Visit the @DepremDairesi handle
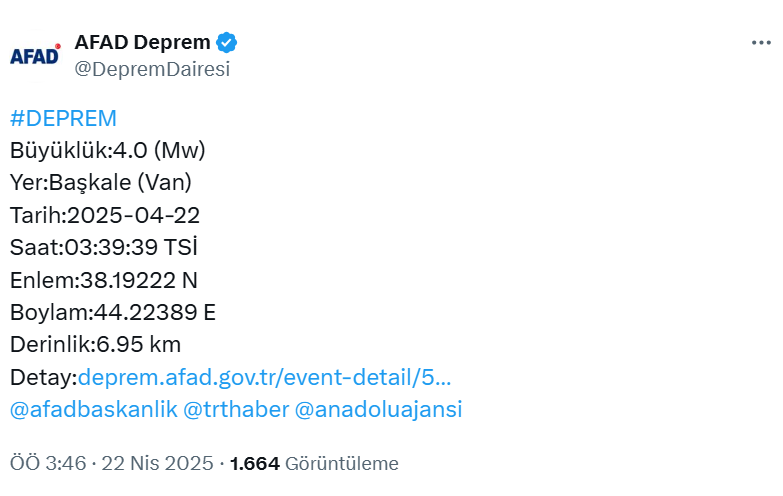This screenshot has height=496, width=783. (x=152, y=69)
